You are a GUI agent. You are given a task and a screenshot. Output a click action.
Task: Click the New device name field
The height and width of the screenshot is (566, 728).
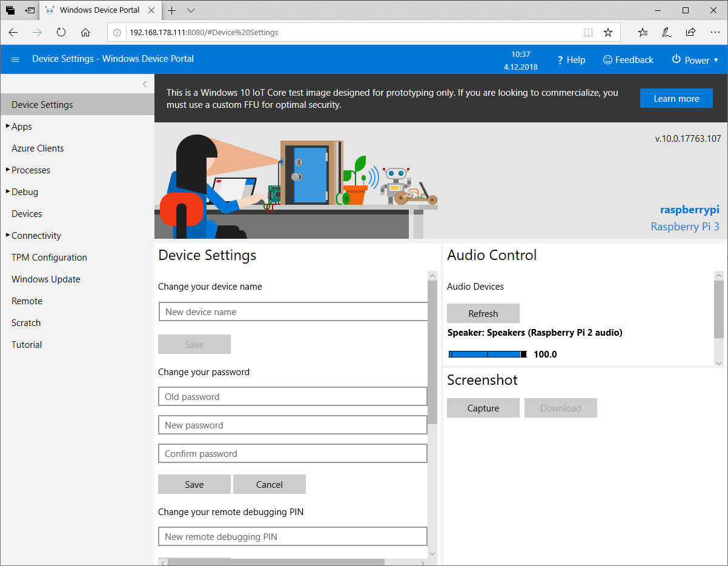click(293, 311)
